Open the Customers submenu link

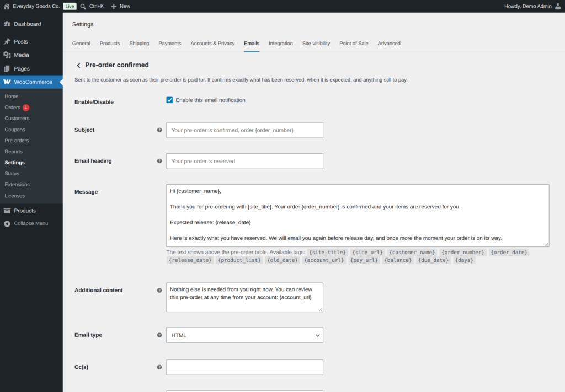pyautogui.click(x=17, y=119)
